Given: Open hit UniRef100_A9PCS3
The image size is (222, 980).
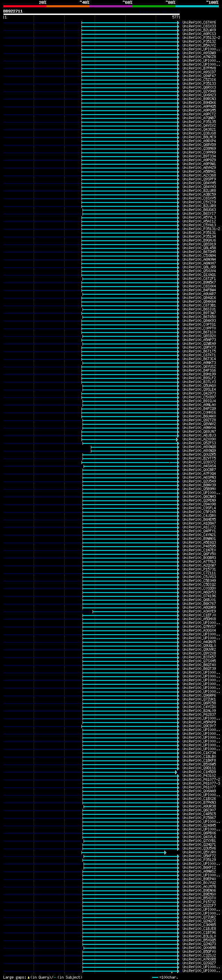Looking at the screenshot, I should tap(199, 34).
